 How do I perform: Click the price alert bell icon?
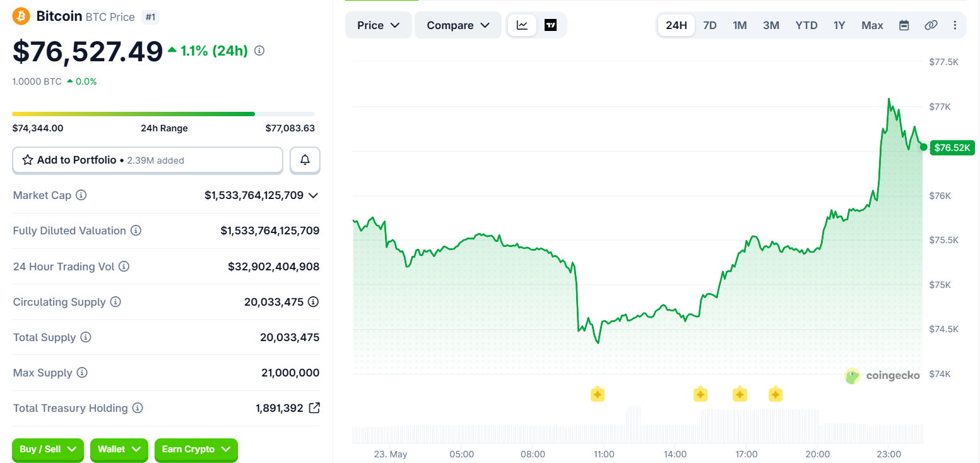305,160
